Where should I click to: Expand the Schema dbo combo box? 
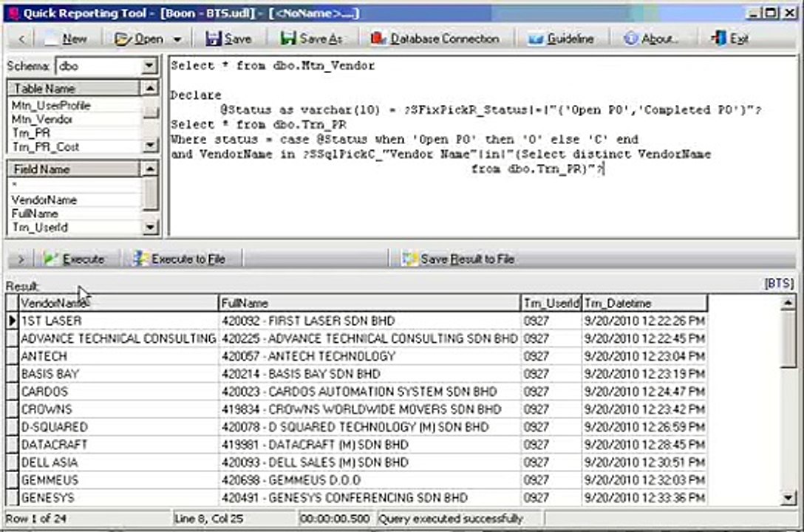(149, 66)
